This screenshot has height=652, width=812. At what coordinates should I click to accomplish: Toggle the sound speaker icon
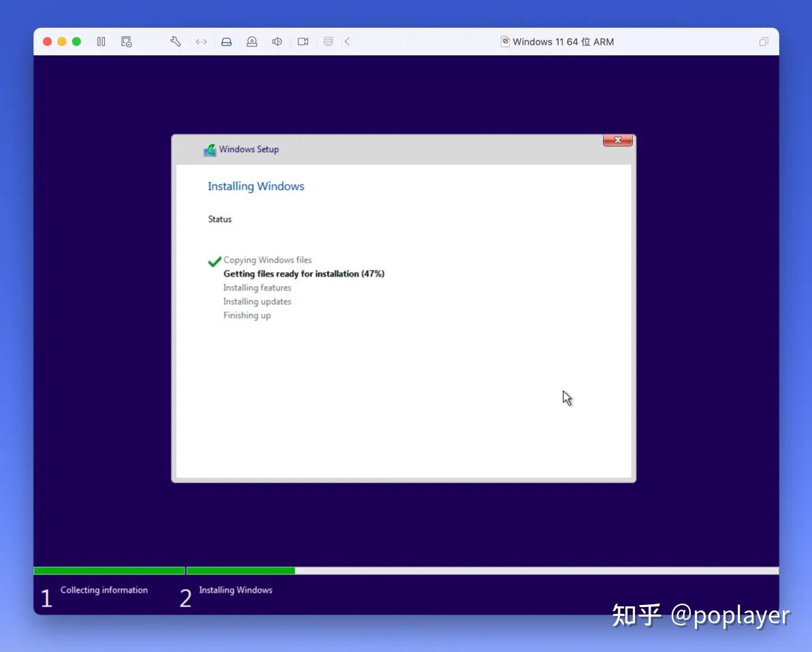coord(277,42)
